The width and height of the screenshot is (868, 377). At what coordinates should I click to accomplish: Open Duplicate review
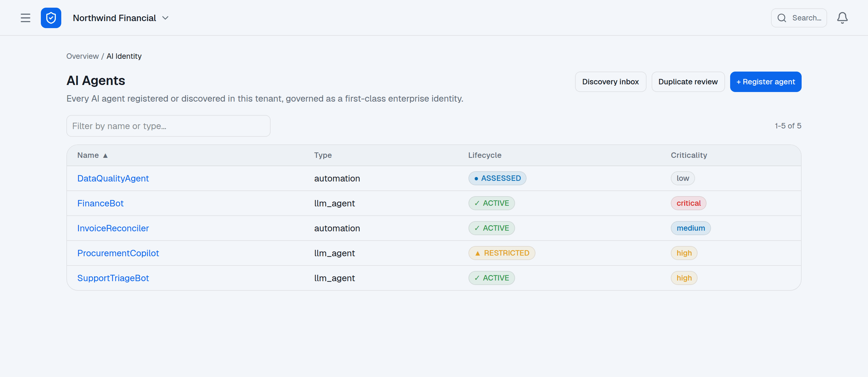tap(688, 81)
